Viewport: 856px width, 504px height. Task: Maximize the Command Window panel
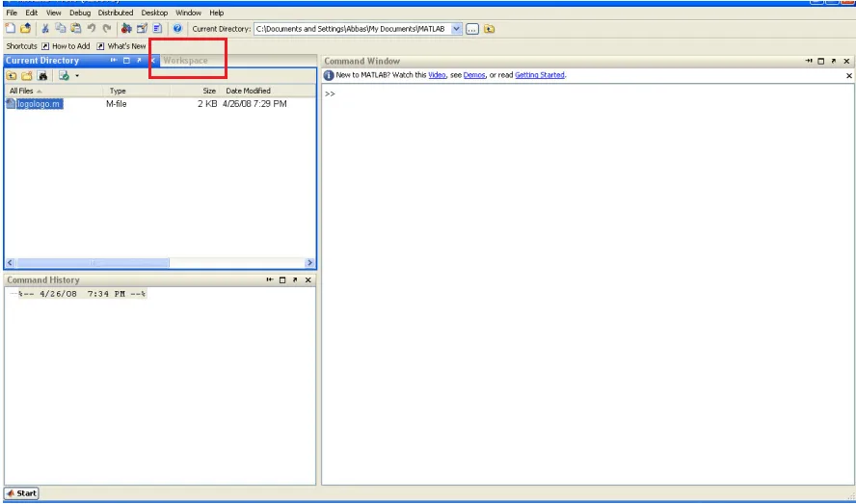pyautogui.click(x=821, y=61)
